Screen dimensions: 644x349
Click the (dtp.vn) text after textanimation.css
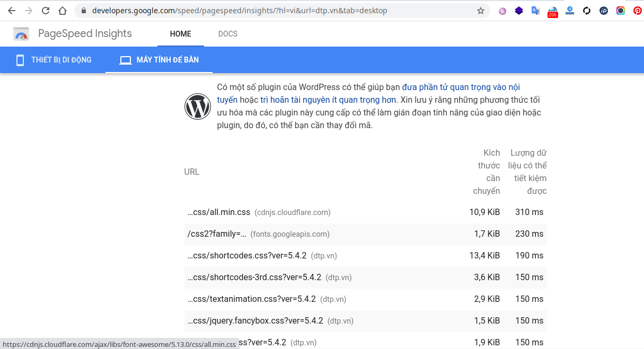tap(333, 299)
